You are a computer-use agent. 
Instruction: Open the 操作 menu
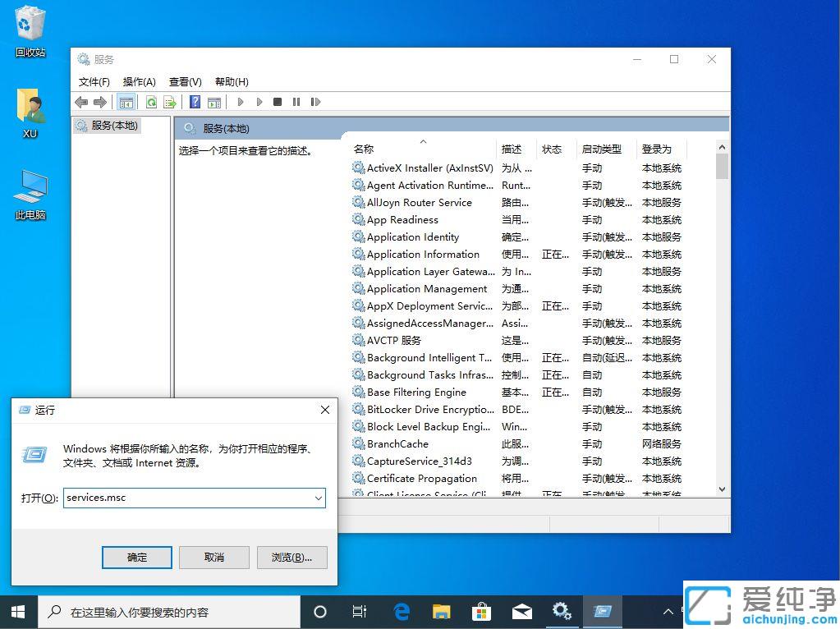(x=139, y=81)
